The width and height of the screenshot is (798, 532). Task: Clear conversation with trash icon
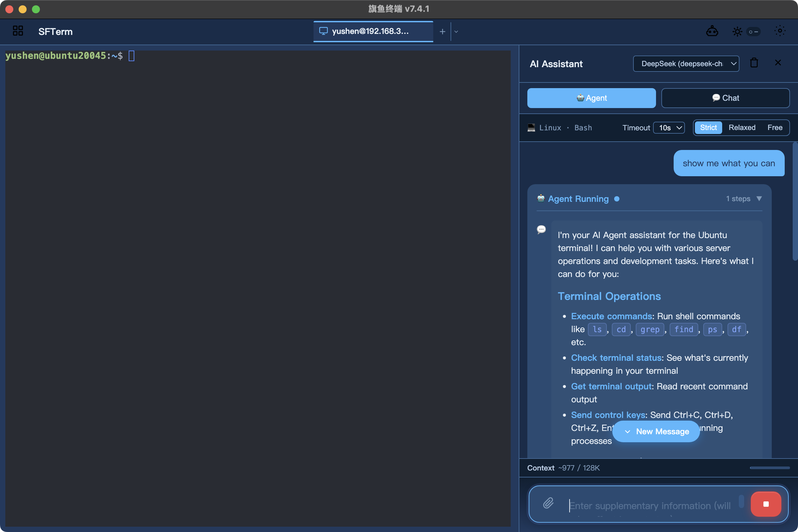pos(754,63)
